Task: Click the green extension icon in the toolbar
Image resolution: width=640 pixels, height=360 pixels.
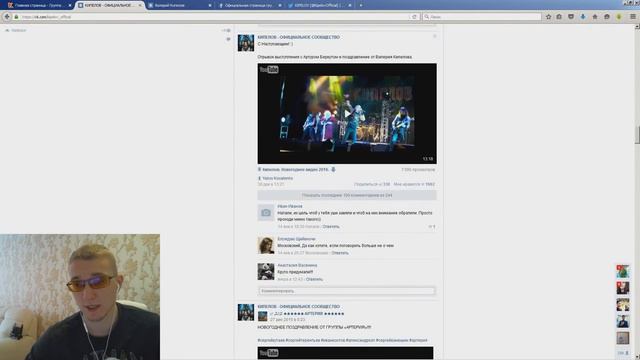Action: 619,17
